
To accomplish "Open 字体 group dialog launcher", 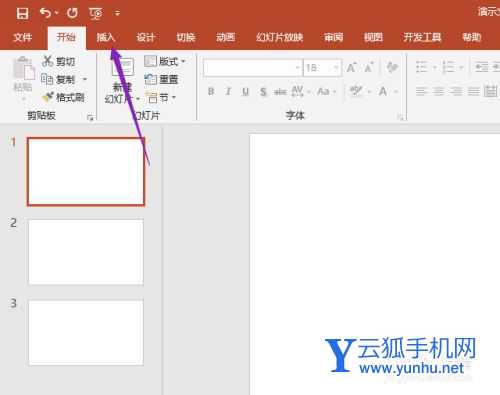I will click(401, 117).
